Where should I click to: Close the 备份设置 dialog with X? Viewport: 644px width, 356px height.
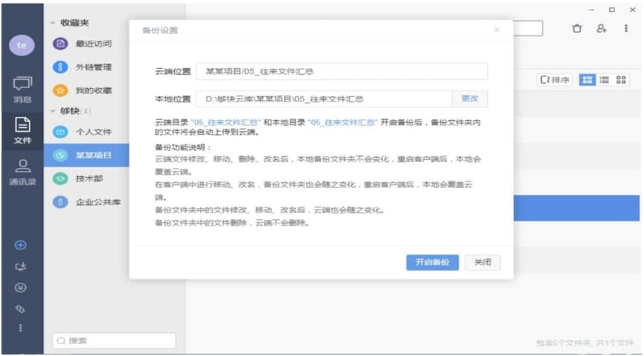point(497,30)
